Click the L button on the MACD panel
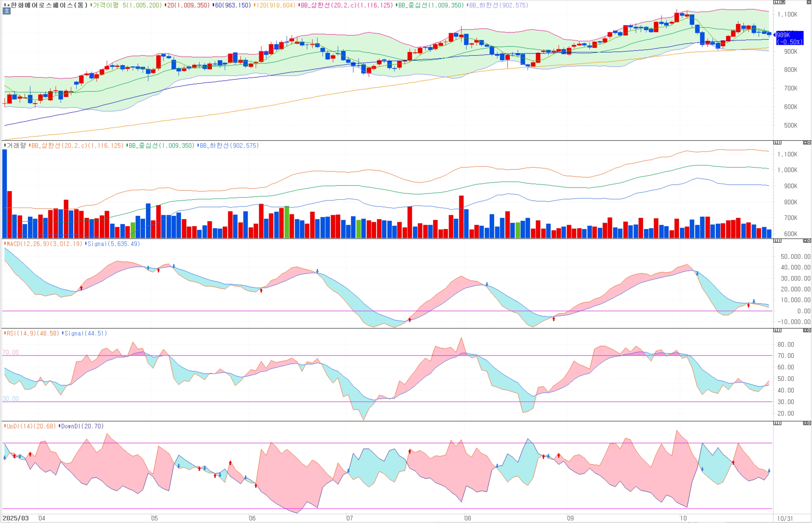The image size is (812, 523). [776, 240]
